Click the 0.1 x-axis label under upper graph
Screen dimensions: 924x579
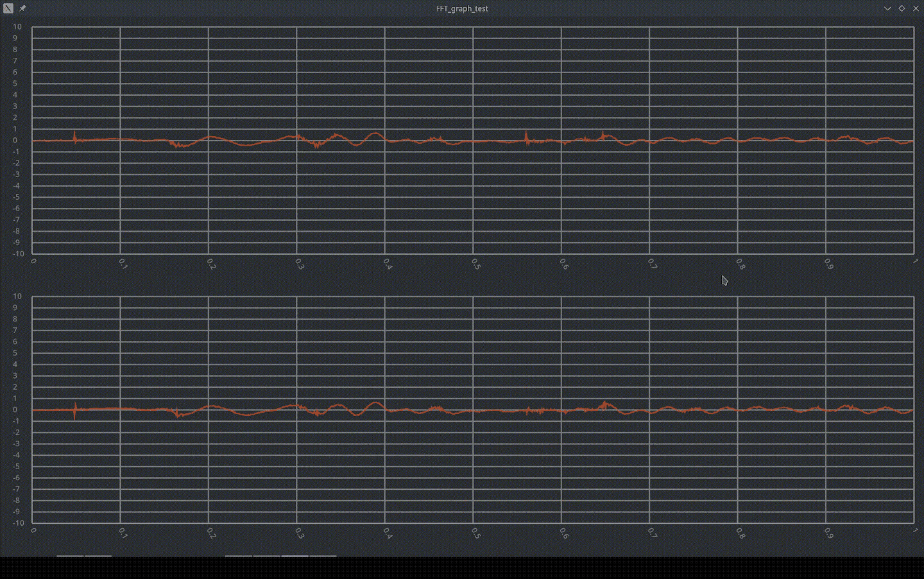click(x=123, y=264)
